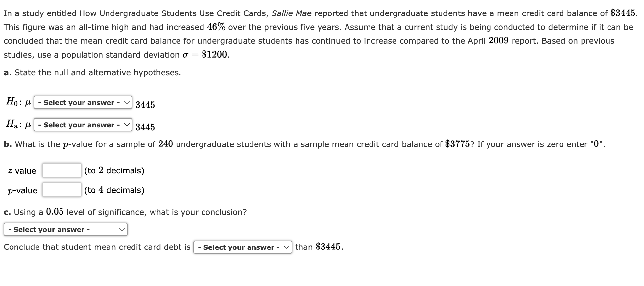Screen dimensions: 644x286
Task: Click the "p-value" label beside the input
Action: [x=22, y=191]
